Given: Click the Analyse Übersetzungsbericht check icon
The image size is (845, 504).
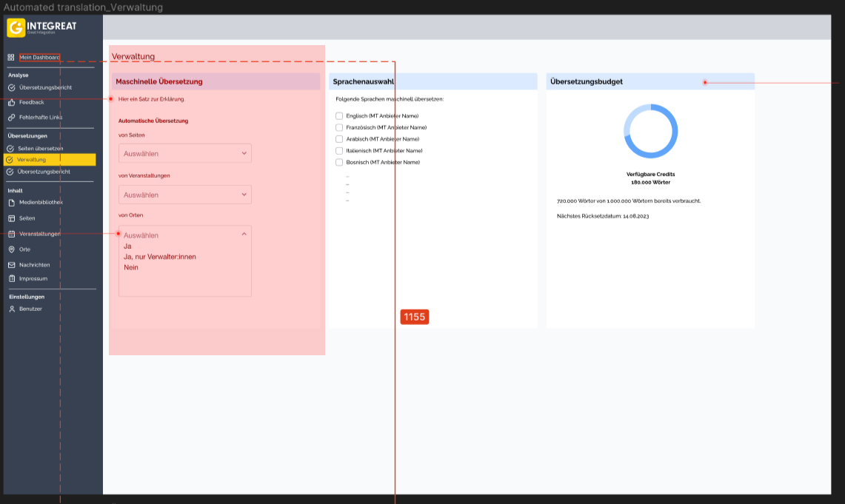Looking at the screenshot, I should coord(11,88).
